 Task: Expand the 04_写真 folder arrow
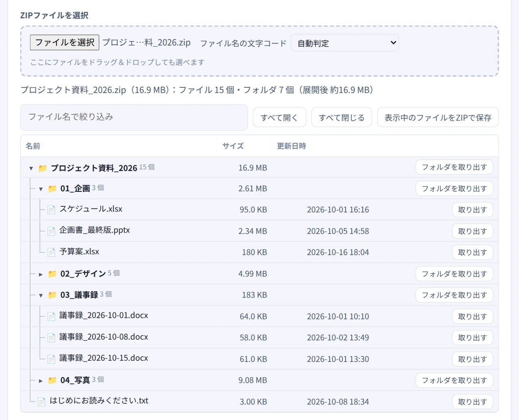pyautogui.click(x=41, y=381)
